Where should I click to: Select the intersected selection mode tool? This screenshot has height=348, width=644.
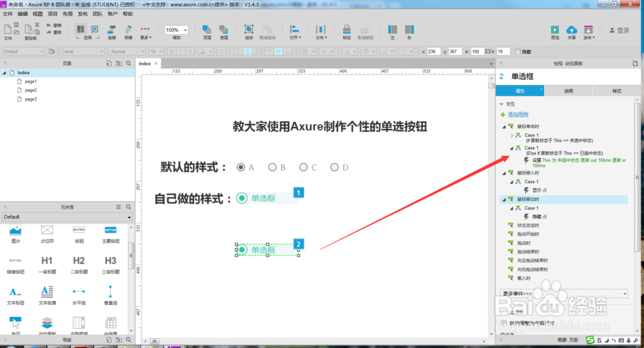pos(80,29)
